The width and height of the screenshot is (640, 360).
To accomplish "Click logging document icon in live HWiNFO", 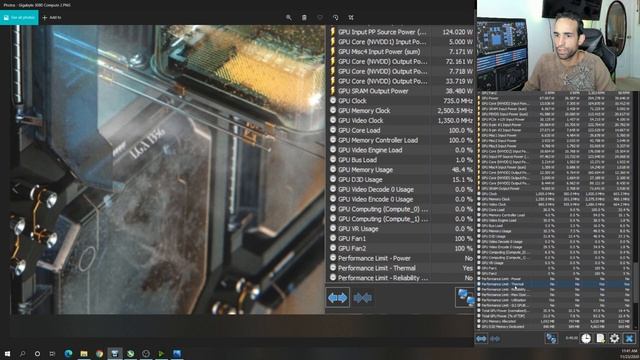I will tap(600, 338).
